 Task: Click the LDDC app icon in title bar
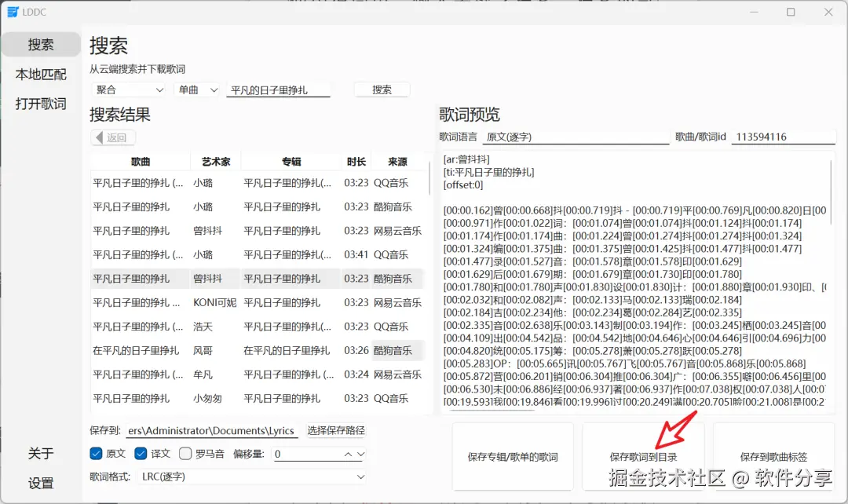[13, 12]
